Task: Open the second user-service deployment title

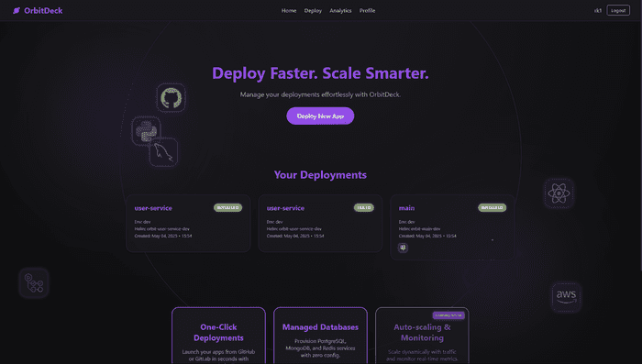Action: click(x=285, y=208)
